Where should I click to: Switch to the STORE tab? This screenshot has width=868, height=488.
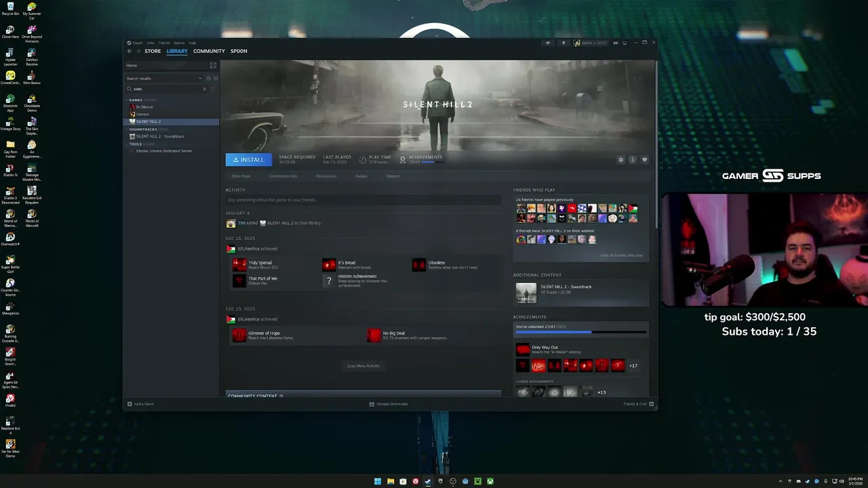(x=153, y=51)
